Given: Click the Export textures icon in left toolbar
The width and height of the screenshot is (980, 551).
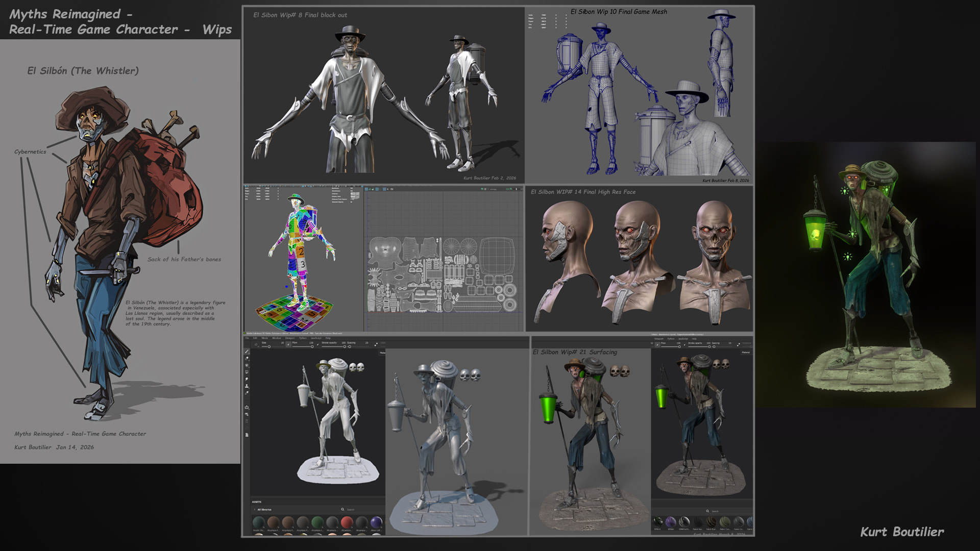Looking at the screenshot, I should 247,407.
